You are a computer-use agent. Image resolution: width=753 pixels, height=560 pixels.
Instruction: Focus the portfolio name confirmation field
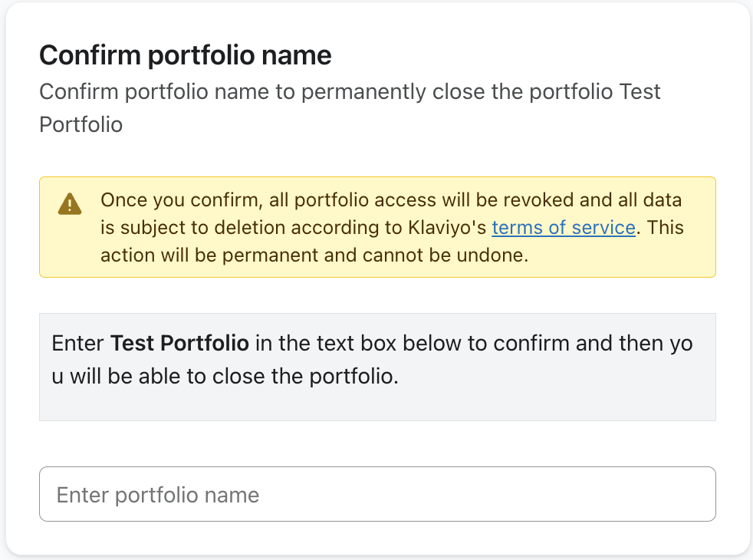point(376,494)
